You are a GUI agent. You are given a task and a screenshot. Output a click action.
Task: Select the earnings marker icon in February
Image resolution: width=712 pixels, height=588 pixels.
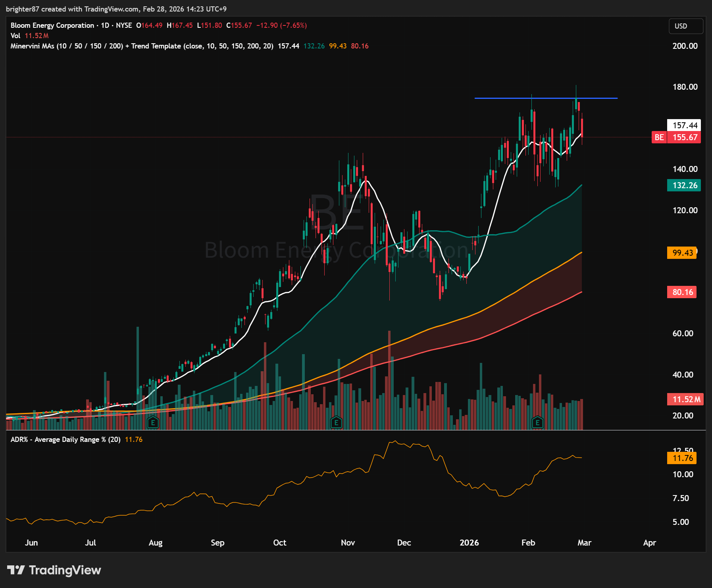click(537, 422)
